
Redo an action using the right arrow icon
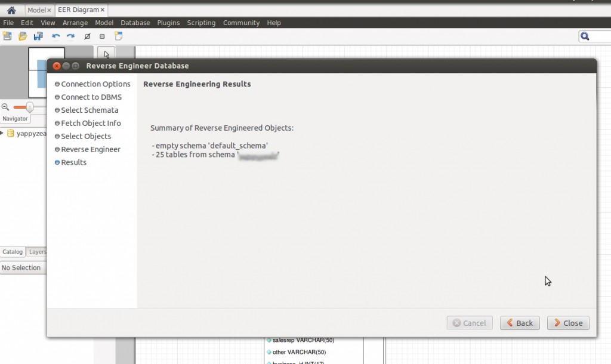click(x=70, y=36)
